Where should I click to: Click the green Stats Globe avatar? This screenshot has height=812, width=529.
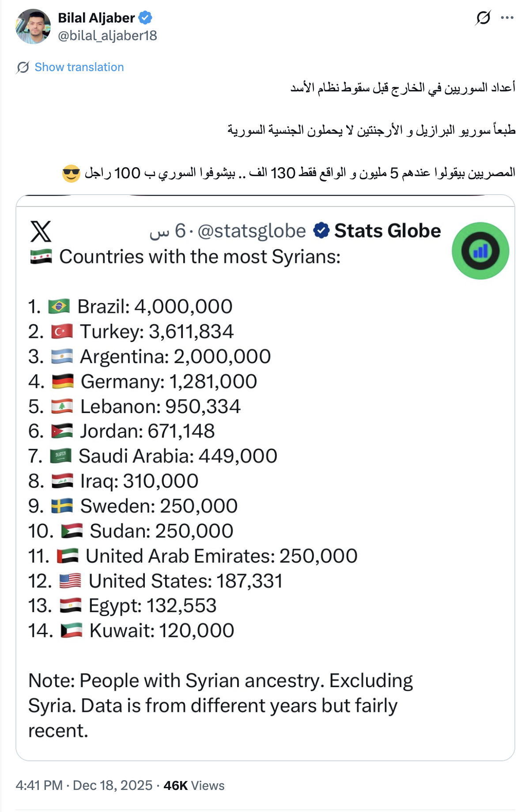(x=480, y=251)
